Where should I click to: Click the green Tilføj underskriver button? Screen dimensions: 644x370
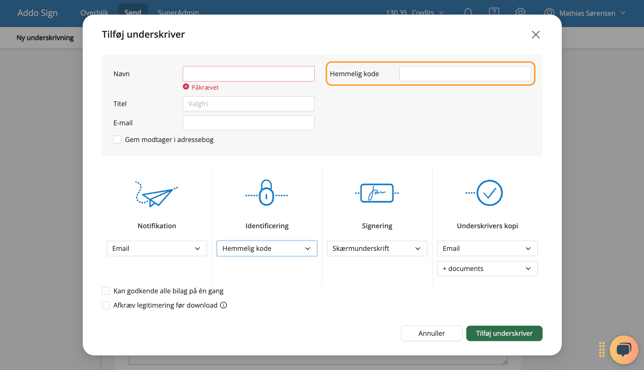(x=504, y=333)
